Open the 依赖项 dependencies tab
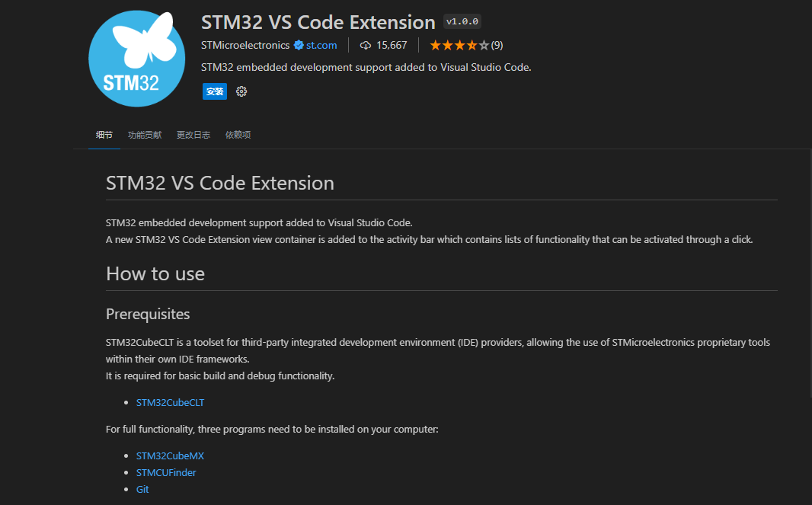 point(238,135)
